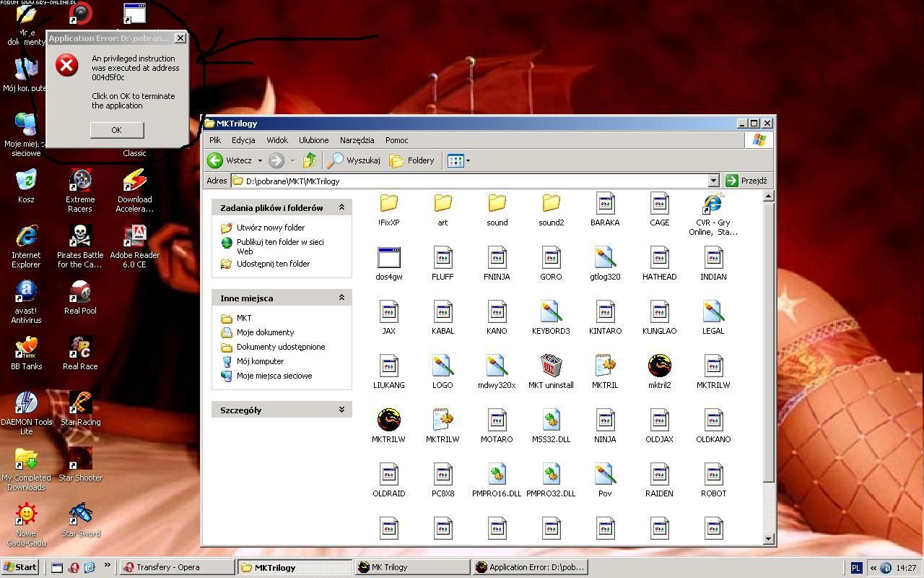Click the Utwórz nowy folder link
Screen dimensions: 924x578
(270, 228)
